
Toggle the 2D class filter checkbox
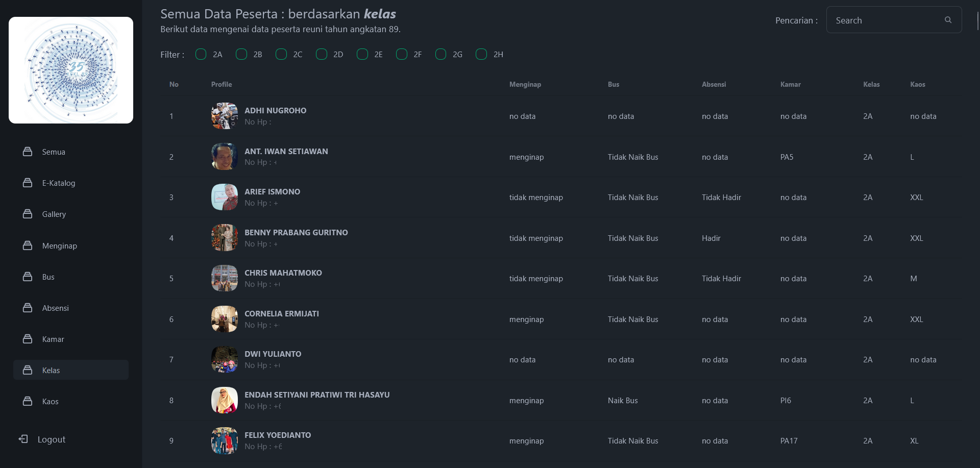point(322,54)
